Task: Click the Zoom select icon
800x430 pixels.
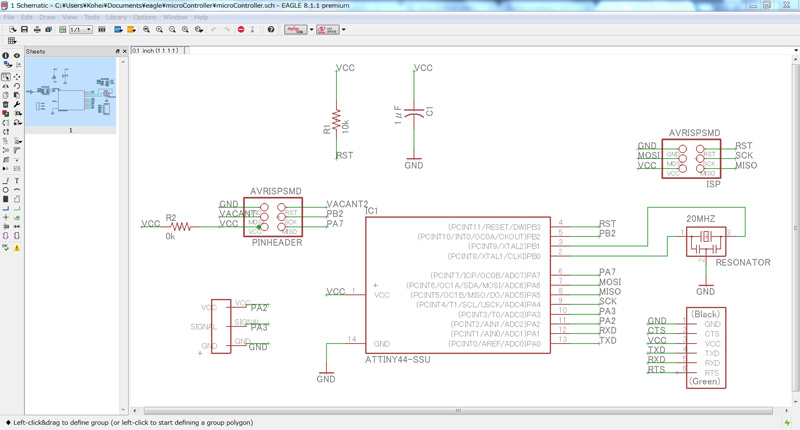Action: [198, 30]
